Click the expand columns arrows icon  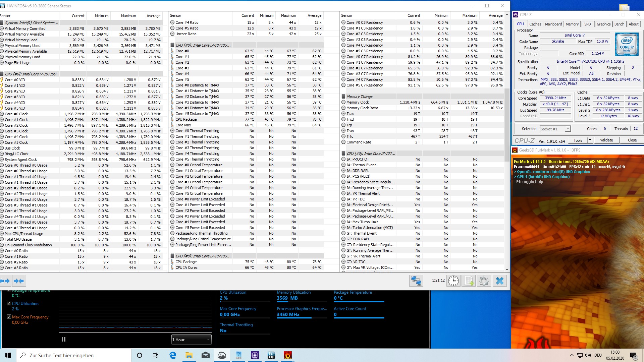[x=6, y=281]
